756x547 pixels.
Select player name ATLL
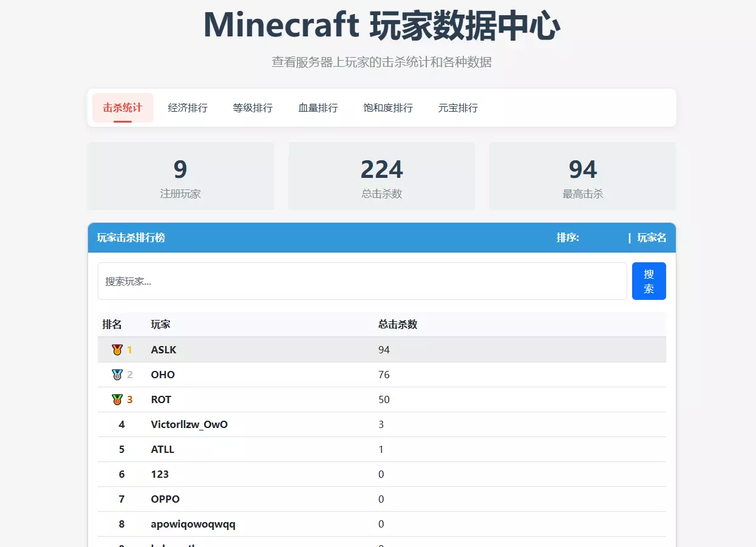pyautogui.click(x=163, y=450)
